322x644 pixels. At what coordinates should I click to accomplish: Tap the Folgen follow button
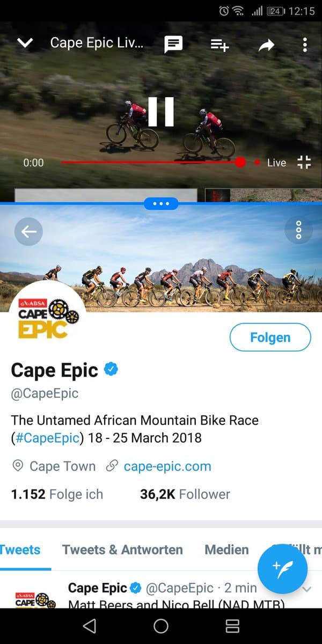click(270, 338)
